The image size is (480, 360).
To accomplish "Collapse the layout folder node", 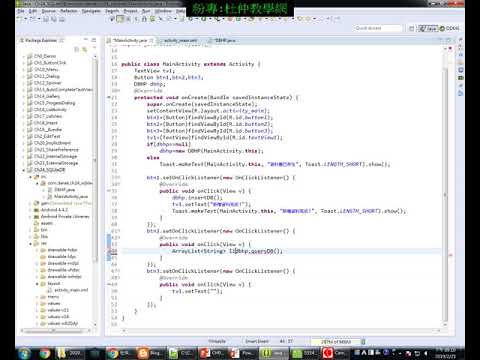I will point(37,284).
